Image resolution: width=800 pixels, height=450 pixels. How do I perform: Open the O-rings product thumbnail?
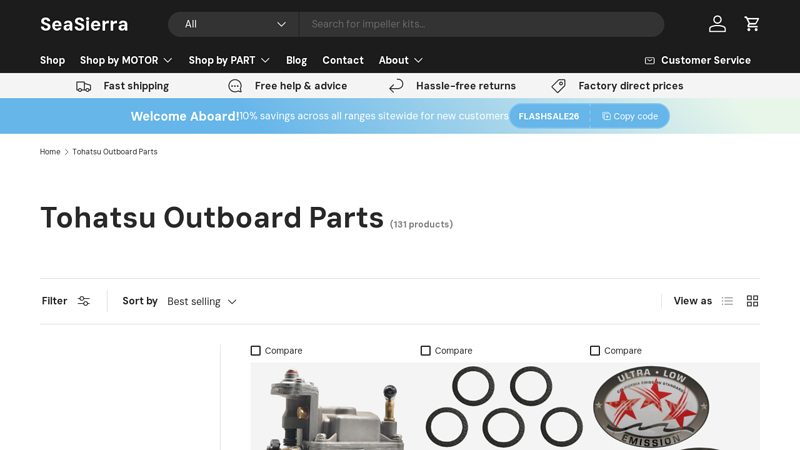tap(504, 407)
